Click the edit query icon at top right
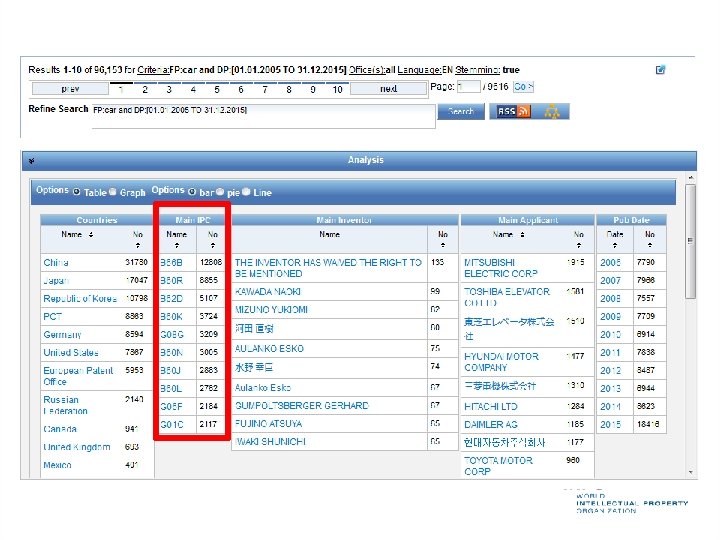 click(660, 70)
